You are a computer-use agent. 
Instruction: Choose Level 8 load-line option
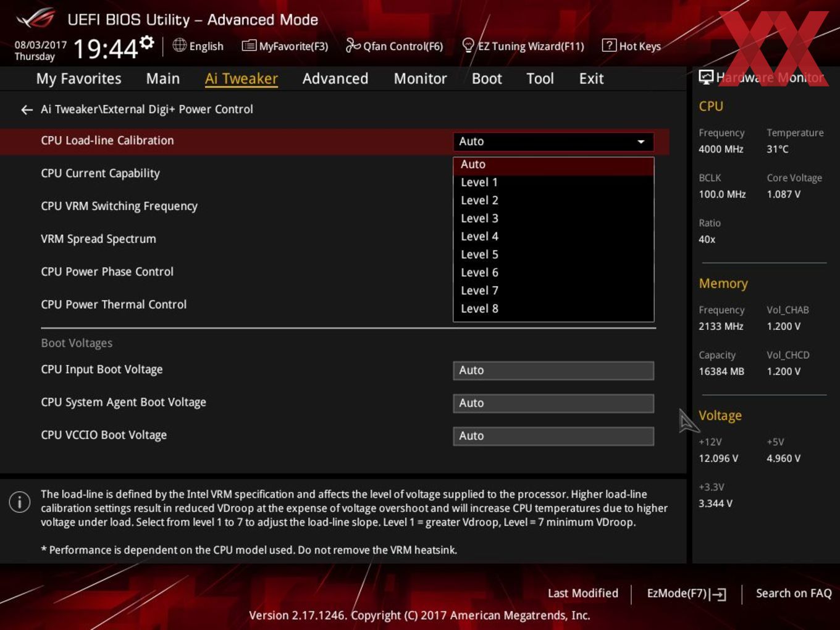[x=553, y=309]
